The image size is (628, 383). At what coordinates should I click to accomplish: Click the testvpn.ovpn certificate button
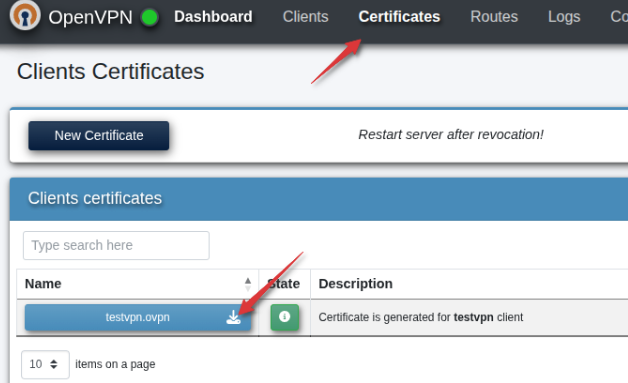tap(138, 317)
